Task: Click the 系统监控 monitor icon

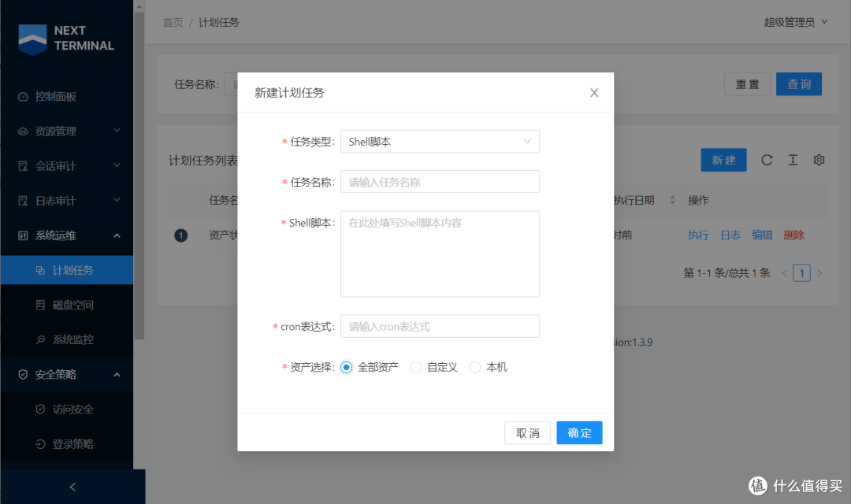Action: coord(40,339)
